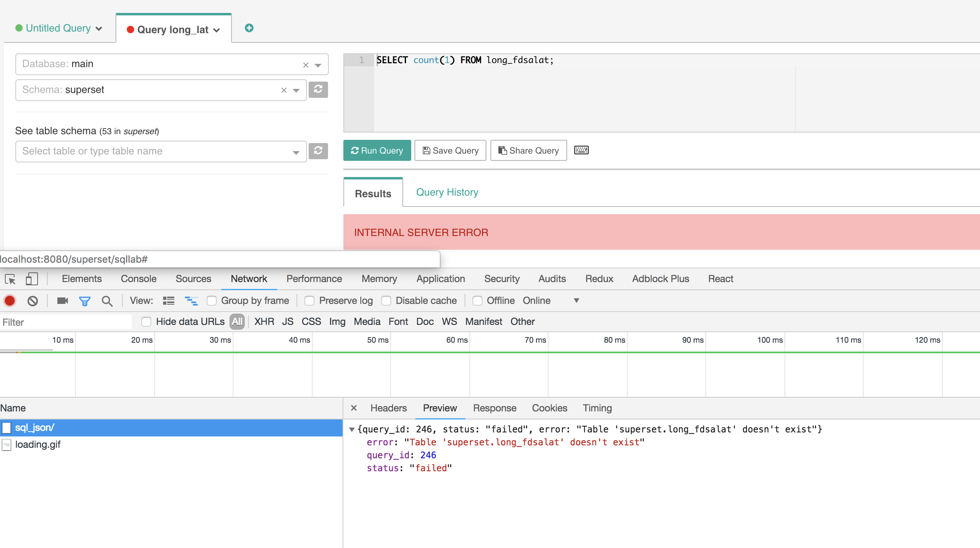Open the network search magnifier
The height and width of the screenshot is (548, 980).
click(x=107, y=301)
